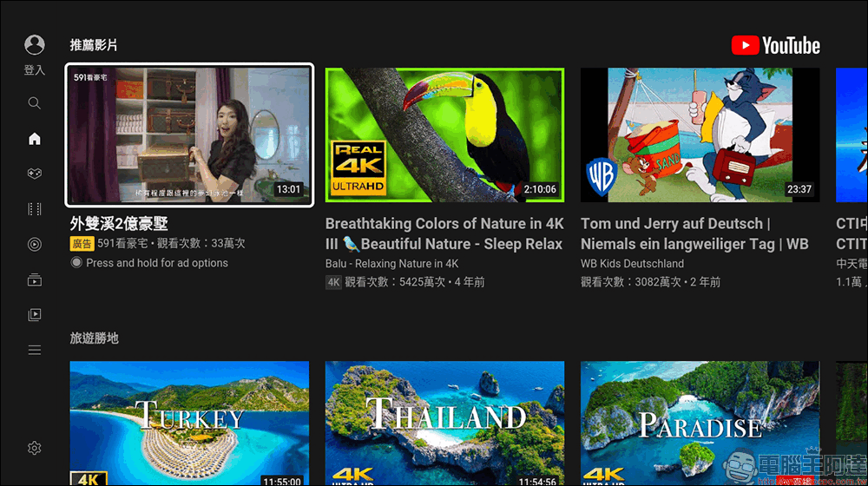868x486 pixels.
Task: Play the Tom and Jerry thumbnail
Action: pos(700,135)
